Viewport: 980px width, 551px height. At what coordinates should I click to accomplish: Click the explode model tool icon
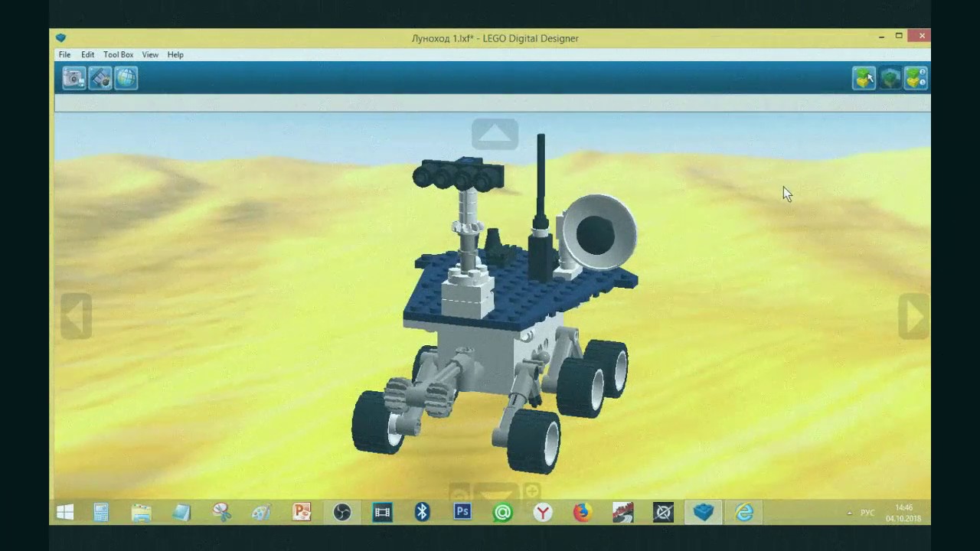pyautogui.click(x=100, y=78)
